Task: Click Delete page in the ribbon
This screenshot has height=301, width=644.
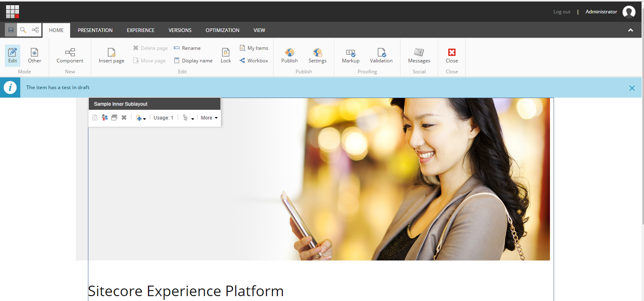Action: 150,48
